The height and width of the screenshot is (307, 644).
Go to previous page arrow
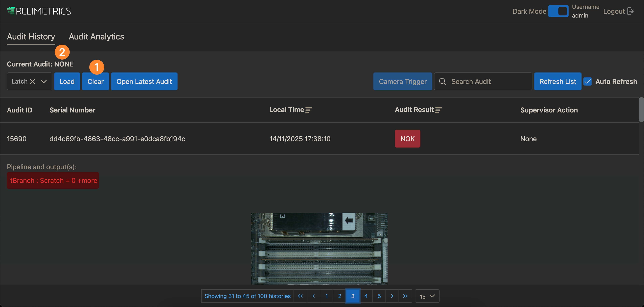[x=313, y=296]
